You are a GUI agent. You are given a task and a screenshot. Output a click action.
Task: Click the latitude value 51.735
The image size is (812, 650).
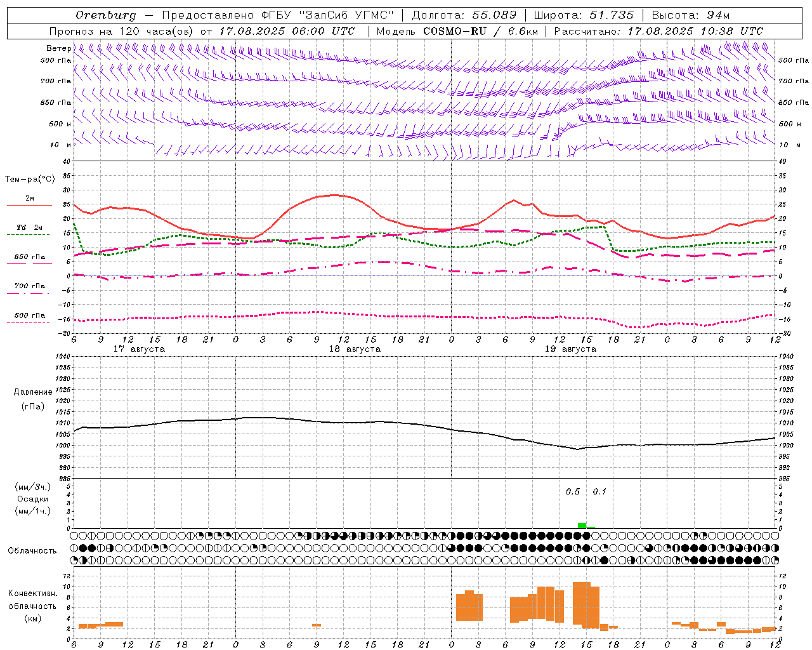612,15
